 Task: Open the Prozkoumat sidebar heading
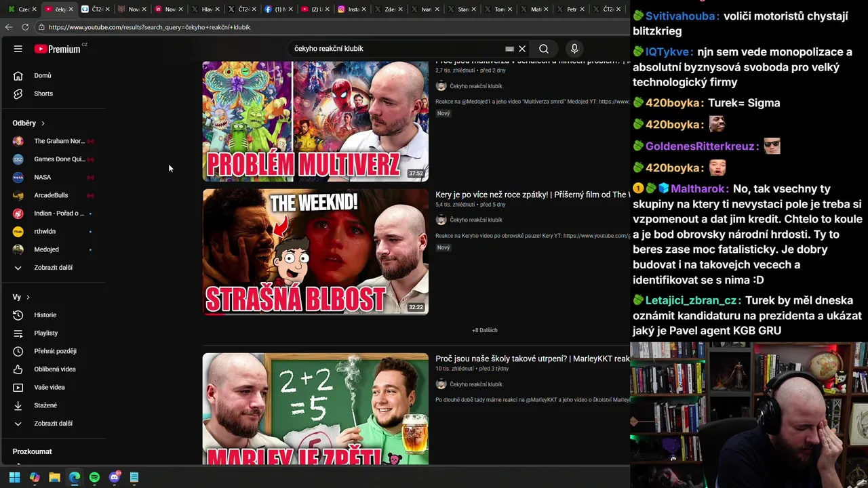(x=32, y=452)
